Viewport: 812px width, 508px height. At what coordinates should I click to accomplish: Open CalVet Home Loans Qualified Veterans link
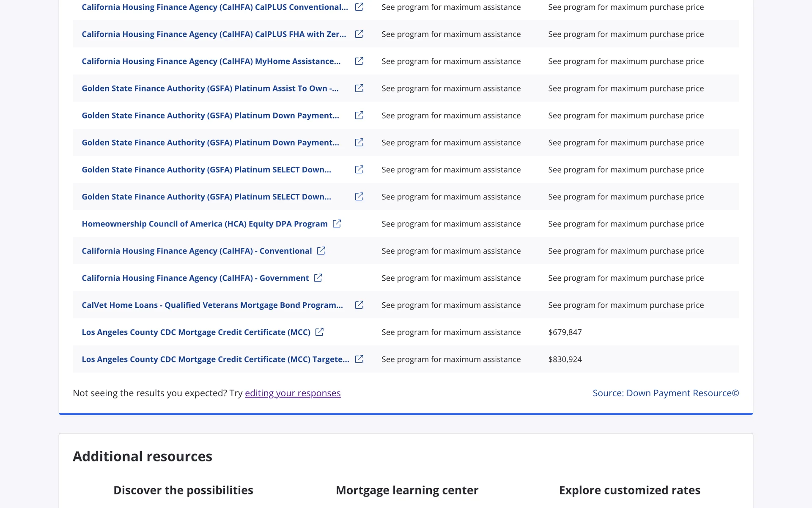(x=212, y=305)
